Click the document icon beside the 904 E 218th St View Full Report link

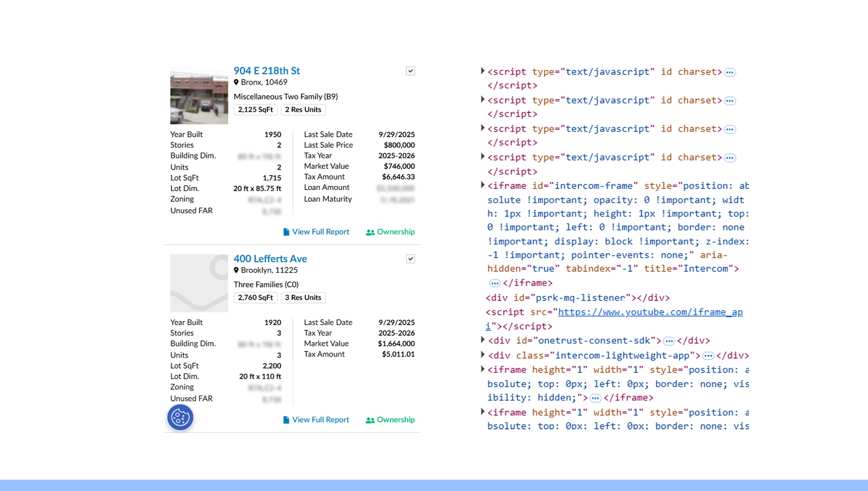(x=286, y=232)
